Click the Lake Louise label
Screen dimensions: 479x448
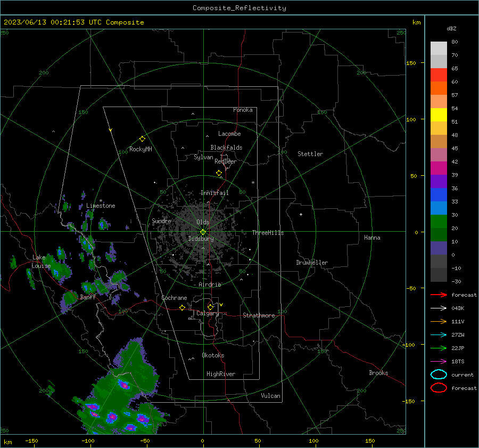pos(41,262)
